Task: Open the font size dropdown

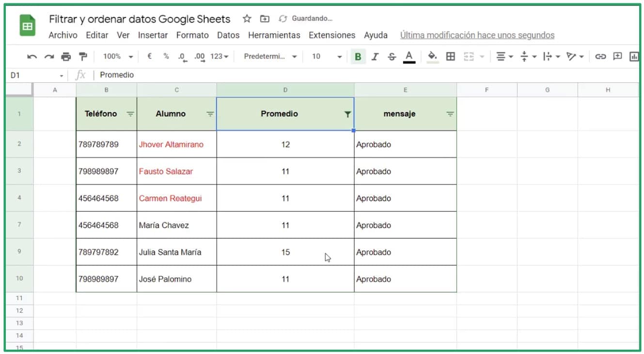Action: 326,56
